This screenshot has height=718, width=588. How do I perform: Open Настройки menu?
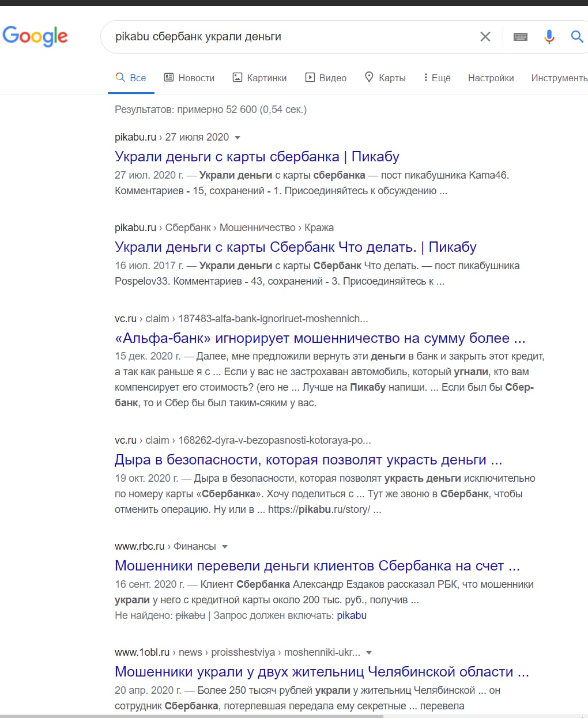coord(491,78)
